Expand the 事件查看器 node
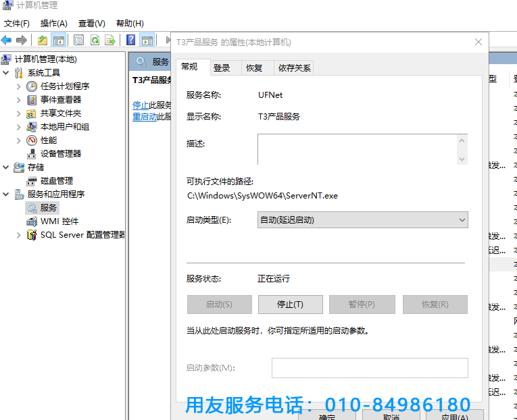The height and width of the screenshot is (420, 517). click(x=19, y=100)
